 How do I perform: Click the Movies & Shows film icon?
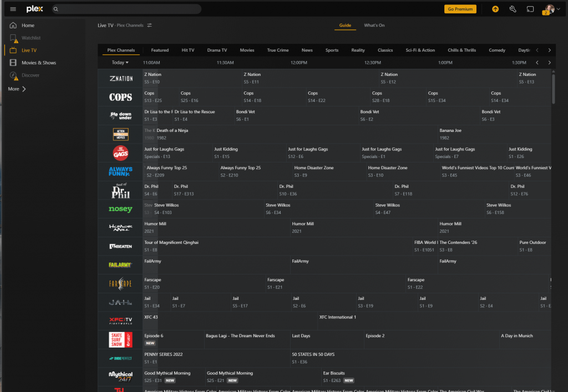13,63
